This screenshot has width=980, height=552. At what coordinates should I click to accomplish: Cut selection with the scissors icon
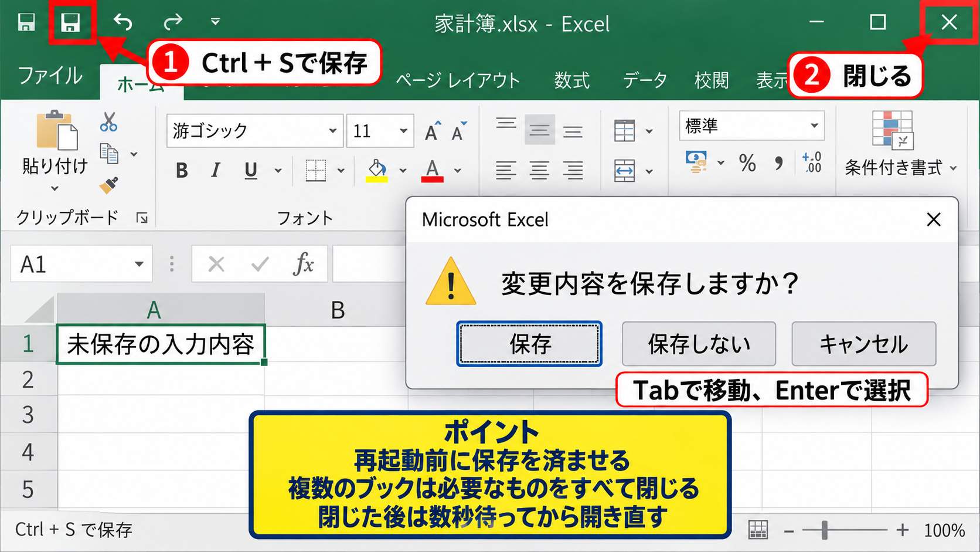click(x=108, y=122)
